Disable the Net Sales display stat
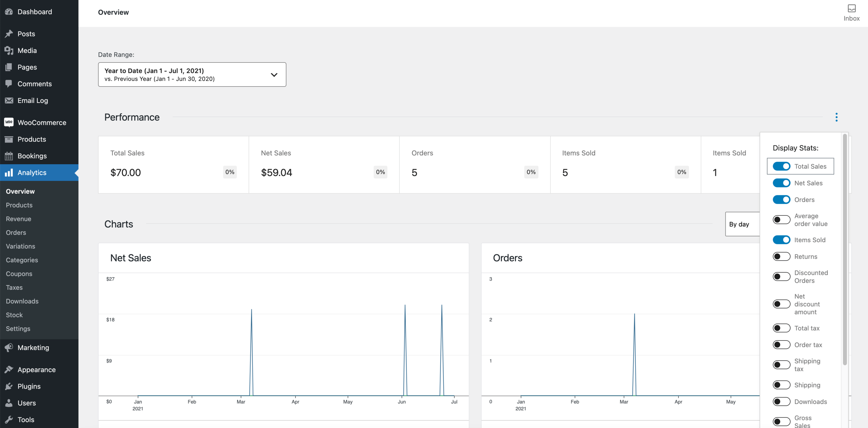868x428 pixels. [782, 183]
